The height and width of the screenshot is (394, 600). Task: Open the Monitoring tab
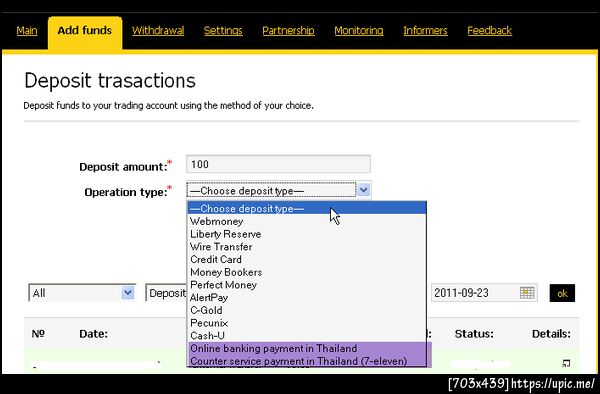pos(359,31)
